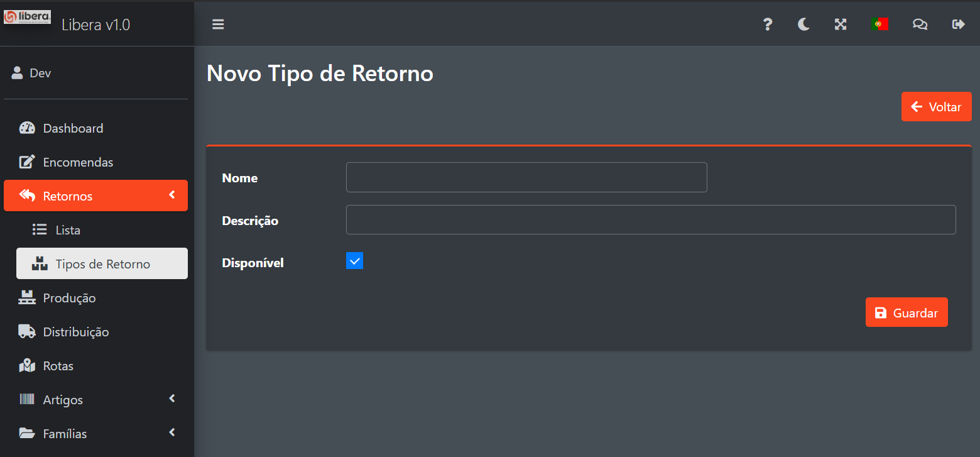Click into the Descrição input field
Viewport: 980px width, 457px height.
[650, 220]
